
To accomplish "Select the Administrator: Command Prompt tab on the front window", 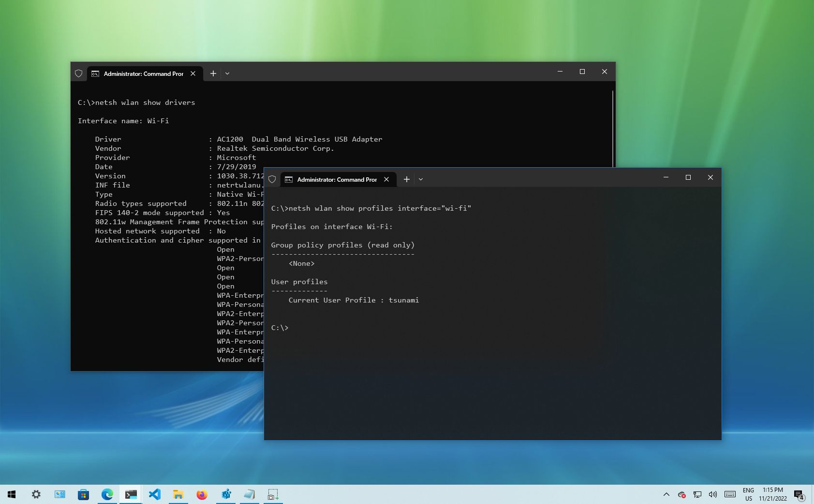I will (337, 179).
